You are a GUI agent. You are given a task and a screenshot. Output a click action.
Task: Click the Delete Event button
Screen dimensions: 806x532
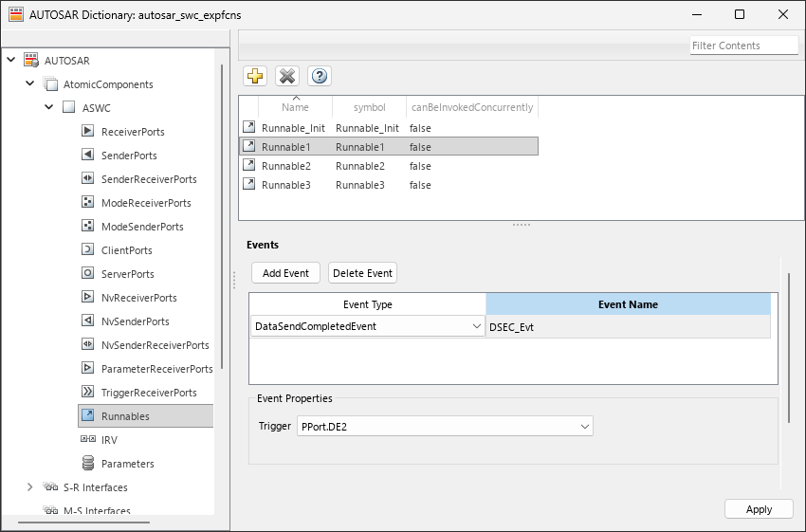pos(362,273)
